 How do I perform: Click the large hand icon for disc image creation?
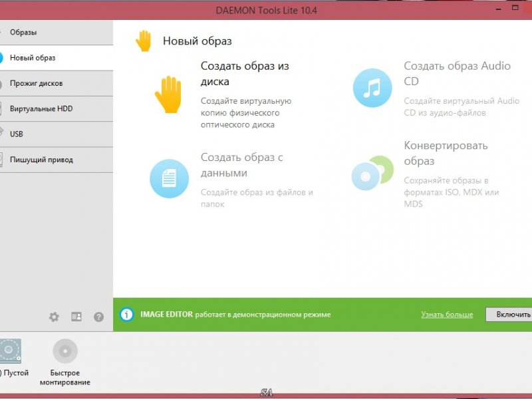coord(169,94)
